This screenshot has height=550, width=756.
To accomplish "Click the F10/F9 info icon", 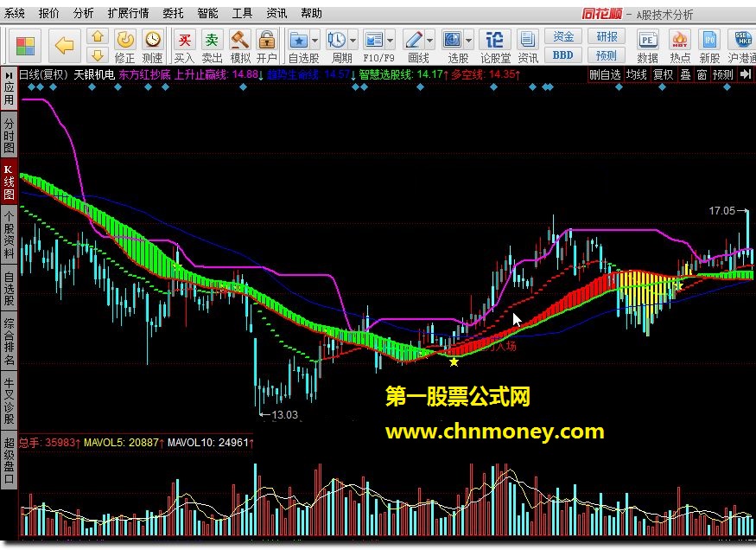I will click(373, 40).
